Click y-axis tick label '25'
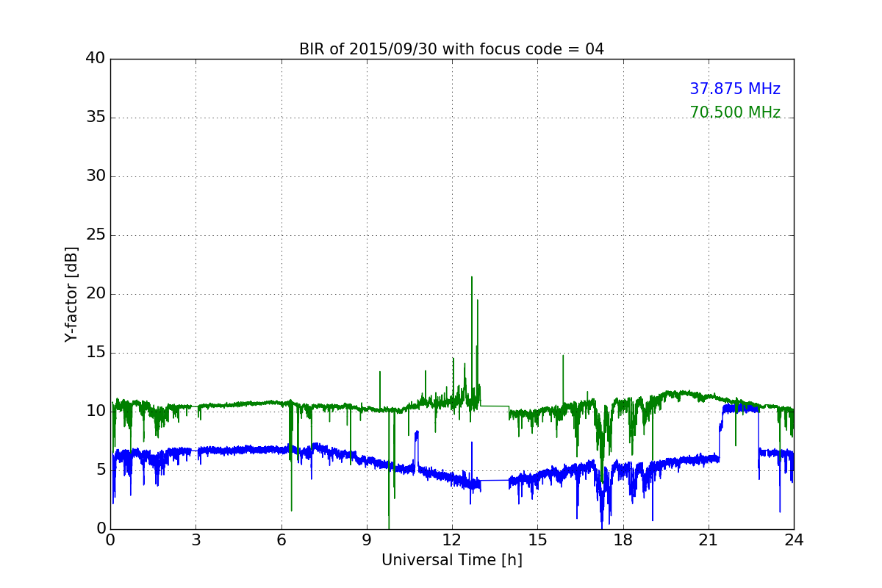 pos(96,235)
